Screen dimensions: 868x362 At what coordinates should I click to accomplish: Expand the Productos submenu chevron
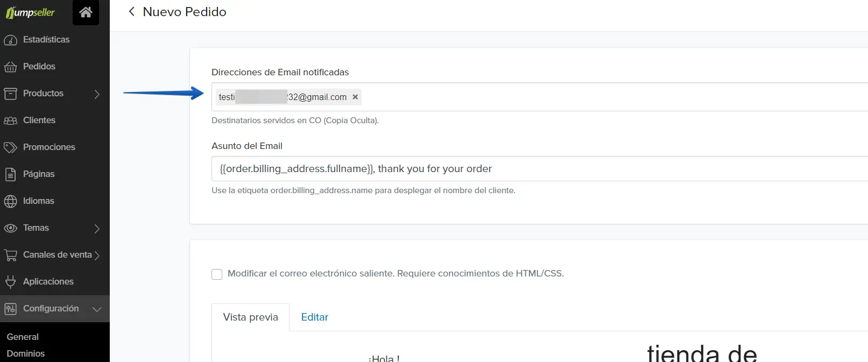coord(97,94)
